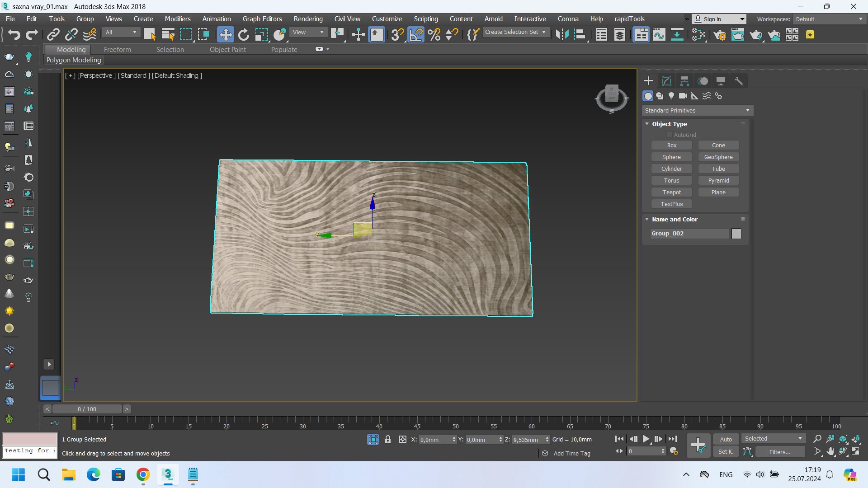
Task: Toggle Auto key mode
Action: [x=726, y=439]
